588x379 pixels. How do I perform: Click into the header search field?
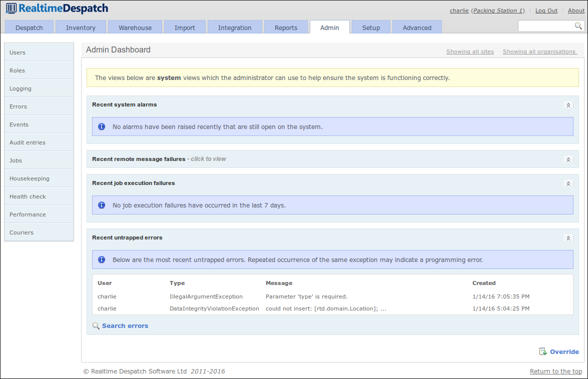tap(546, 26)
